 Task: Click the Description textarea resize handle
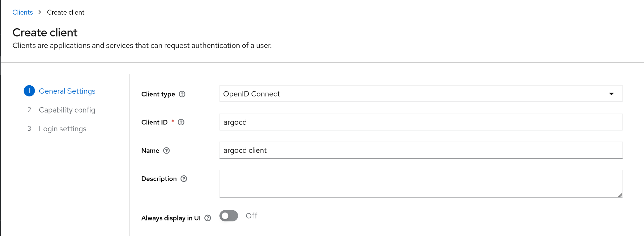click(620, 195)
